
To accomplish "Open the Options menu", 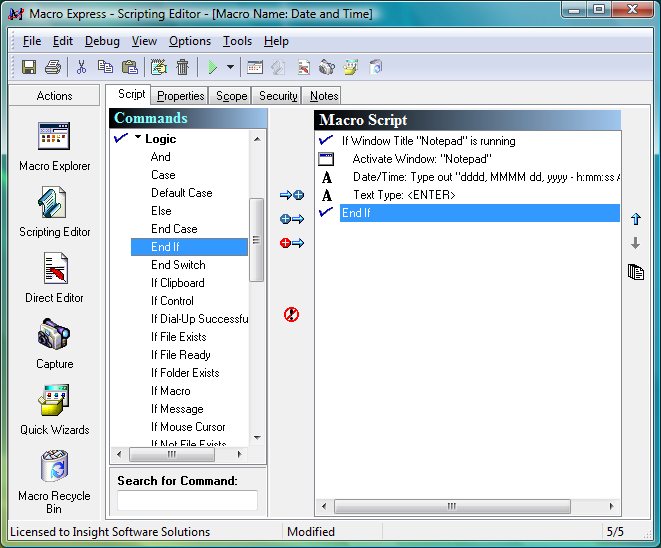I will point(190,41).
